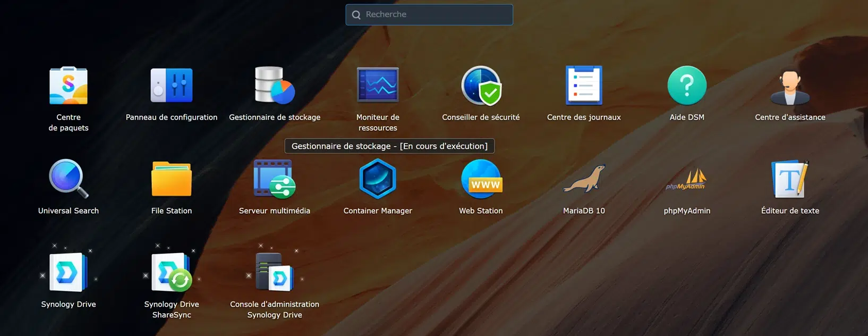Open Serveur multimédia

(x=275, y=179)
